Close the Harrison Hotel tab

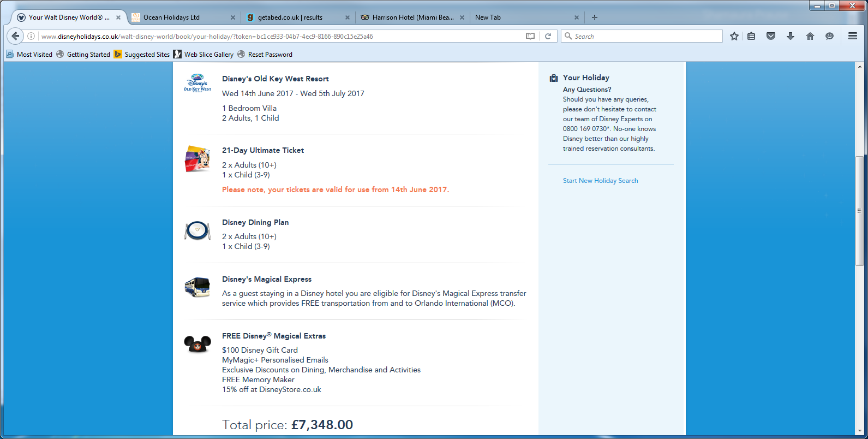462,17
